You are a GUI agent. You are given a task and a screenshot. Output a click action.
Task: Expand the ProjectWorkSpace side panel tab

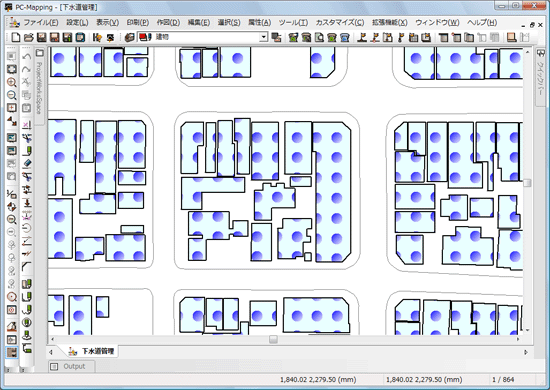[40, 88]
